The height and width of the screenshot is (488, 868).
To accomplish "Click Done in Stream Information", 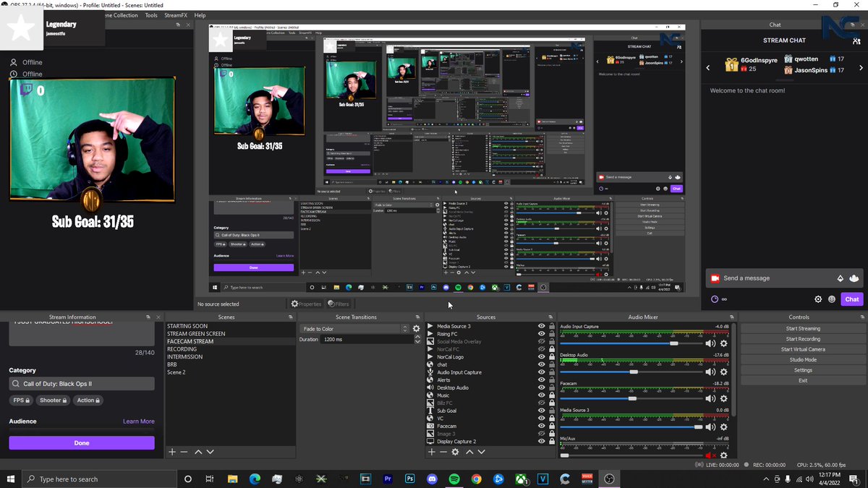I will [x=82, y=442].
